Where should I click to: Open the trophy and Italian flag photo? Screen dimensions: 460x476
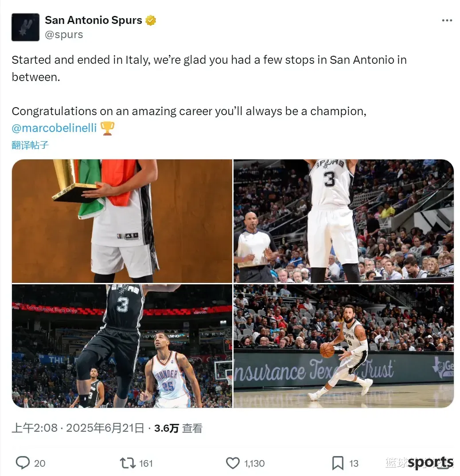(122, 221)
